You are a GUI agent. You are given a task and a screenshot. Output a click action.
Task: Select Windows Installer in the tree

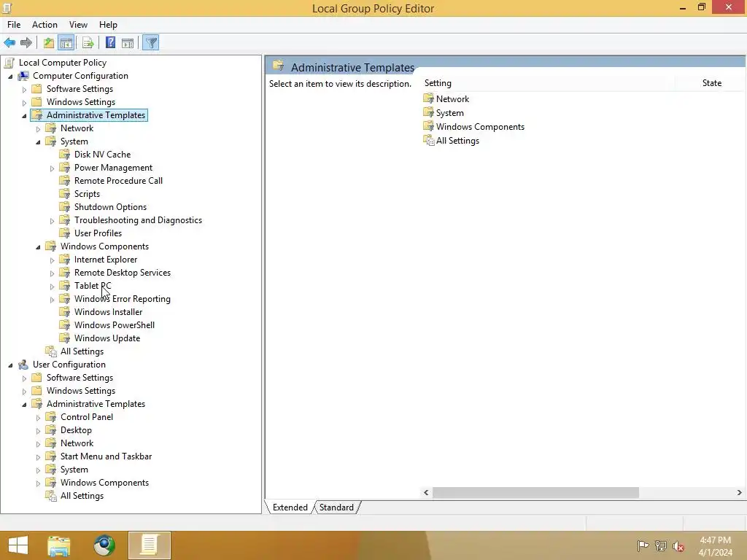pos(108,312)
